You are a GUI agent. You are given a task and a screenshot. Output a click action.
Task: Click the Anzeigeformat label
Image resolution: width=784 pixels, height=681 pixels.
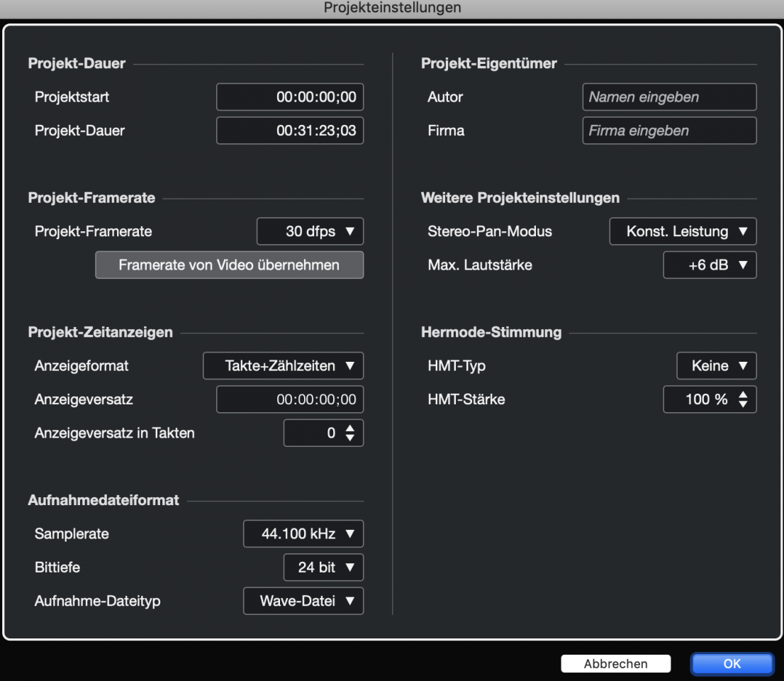(82, 366)
